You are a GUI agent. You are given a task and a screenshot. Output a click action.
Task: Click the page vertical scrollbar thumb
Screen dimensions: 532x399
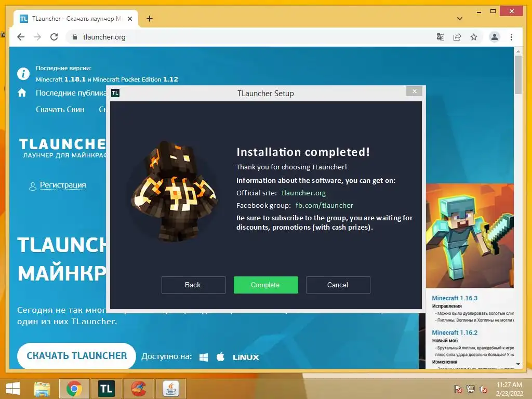pyautogui.click(x=518, y=75)
